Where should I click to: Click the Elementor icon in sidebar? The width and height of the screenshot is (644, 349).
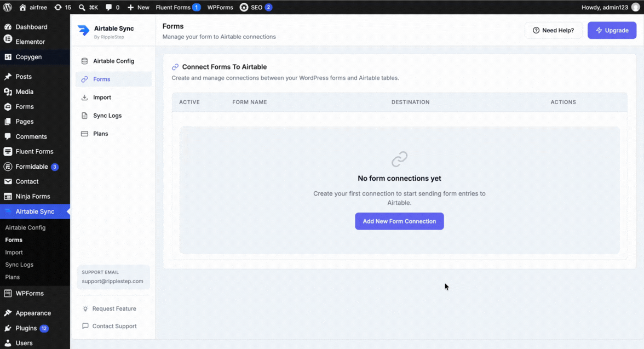click(8, 39)
